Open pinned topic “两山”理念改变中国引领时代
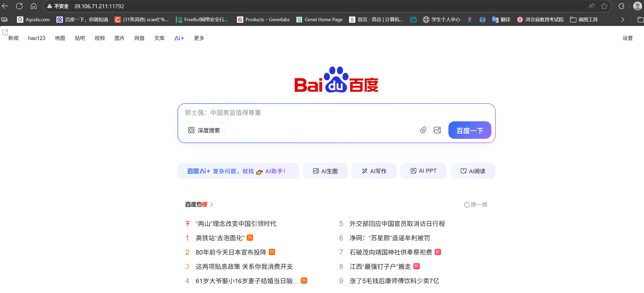The image size is (644, 293). click(x=236, y=224)
